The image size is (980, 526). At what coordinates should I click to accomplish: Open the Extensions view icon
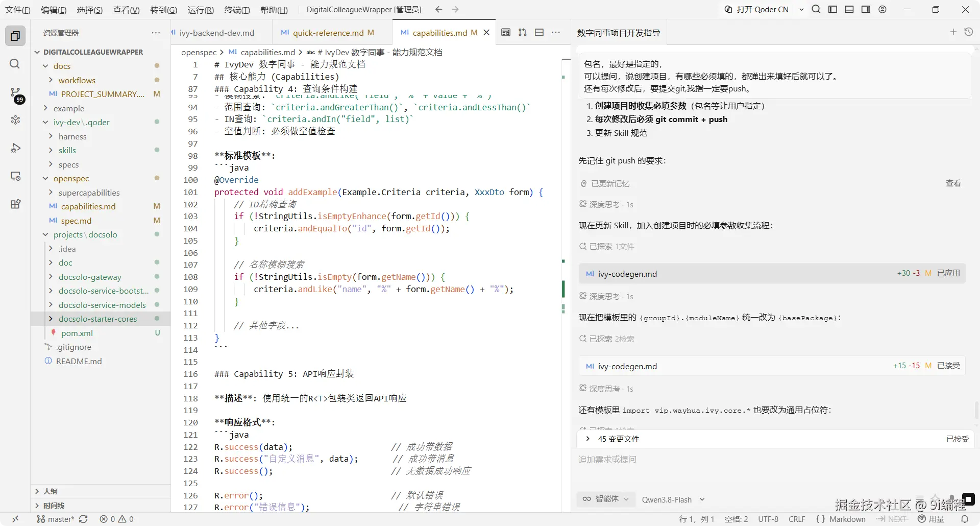point(15,204)
